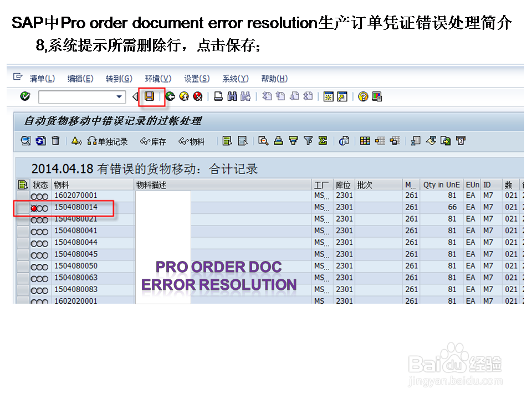Click the Sort Descending funnel icon
This screenshot has width=532, height=399.
(x=294, y=140)
